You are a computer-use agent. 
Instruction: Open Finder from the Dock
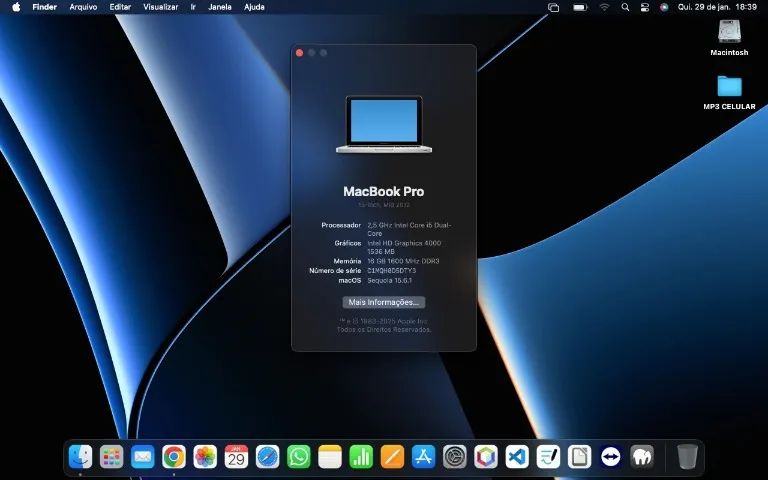coord(80,457)
